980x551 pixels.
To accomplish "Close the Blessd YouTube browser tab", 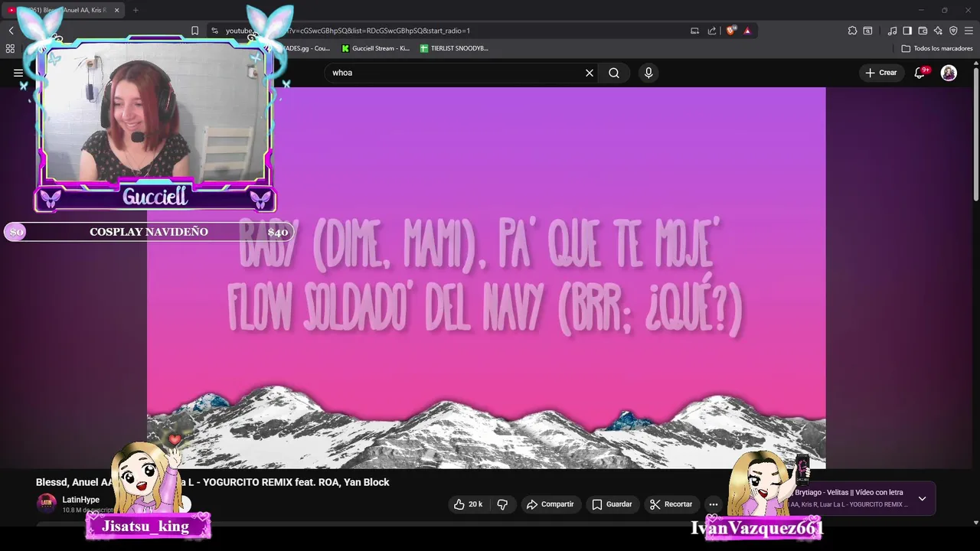I will (x=116, y=10).
